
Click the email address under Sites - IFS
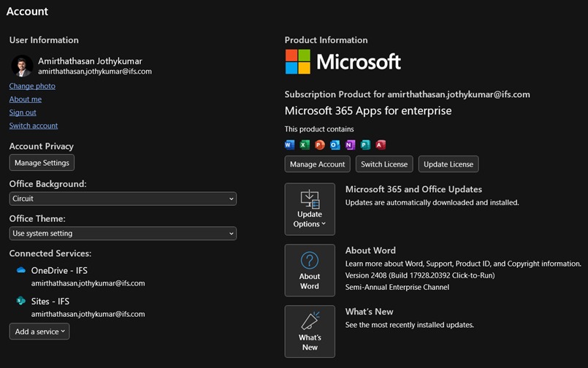pos(88,314)
